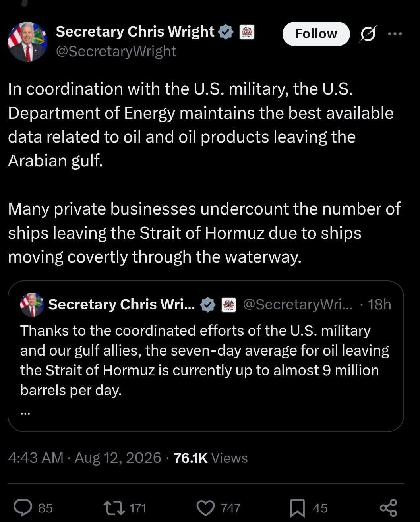The height and width of the screenshot is (522, 420).
Task: Open the 76.1K Views analytics
Action: pos(211,458)
